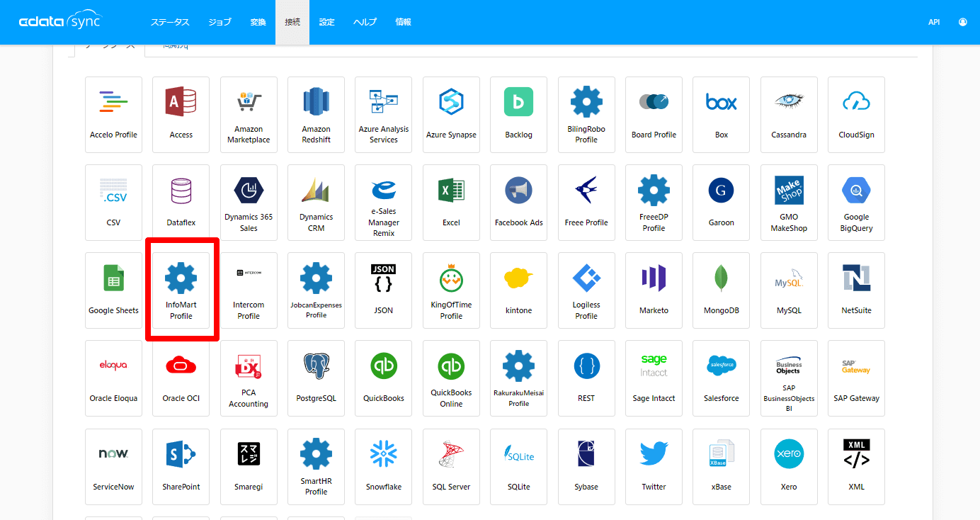
Task: Select the Salesforce connector
Action: pyautogui.click(x=722, y=378)
